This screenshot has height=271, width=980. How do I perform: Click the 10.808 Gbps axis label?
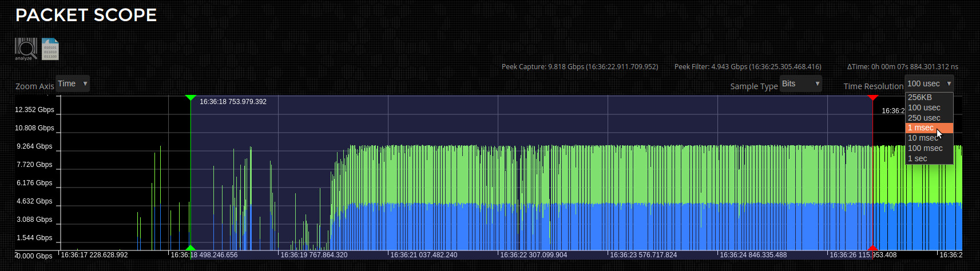tap(34, 128)
